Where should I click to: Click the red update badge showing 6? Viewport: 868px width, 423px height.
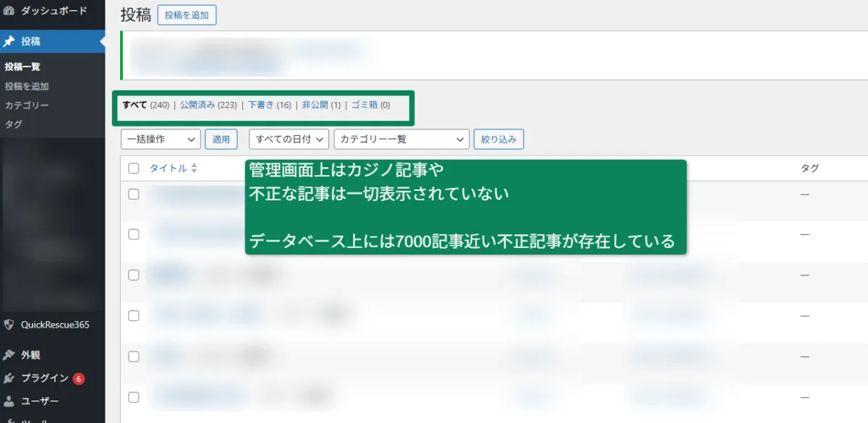point(78,378)
